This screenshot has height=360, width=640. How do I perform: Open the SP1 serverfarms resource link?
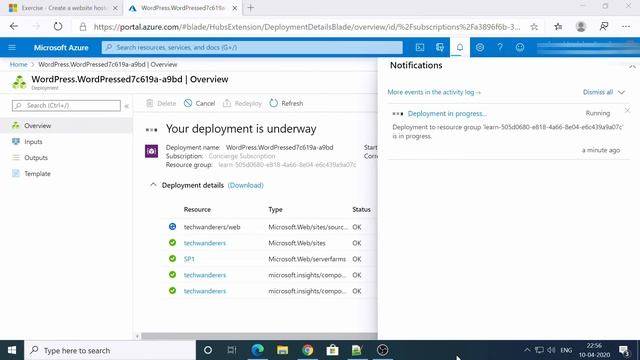(189, 259)
